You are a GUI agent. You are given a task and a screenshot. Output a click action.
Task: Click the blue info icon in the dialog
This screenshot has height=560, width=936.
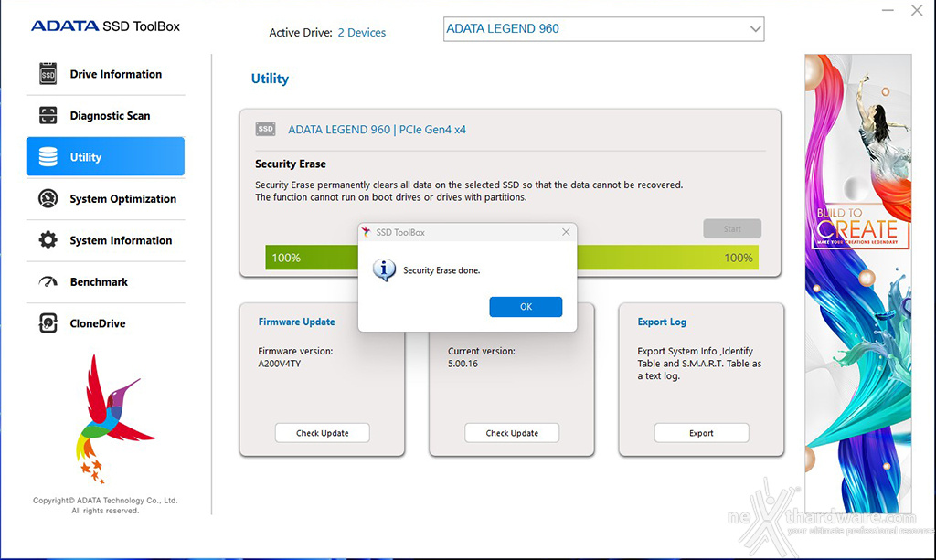click(384, 269)
